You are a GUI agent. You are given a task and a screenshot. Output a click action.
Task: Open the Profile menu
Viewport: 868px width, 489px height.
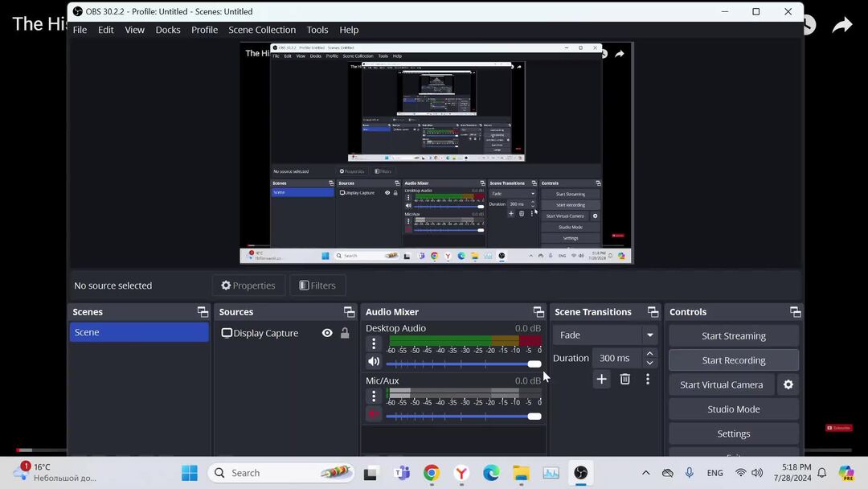(204, 30)
